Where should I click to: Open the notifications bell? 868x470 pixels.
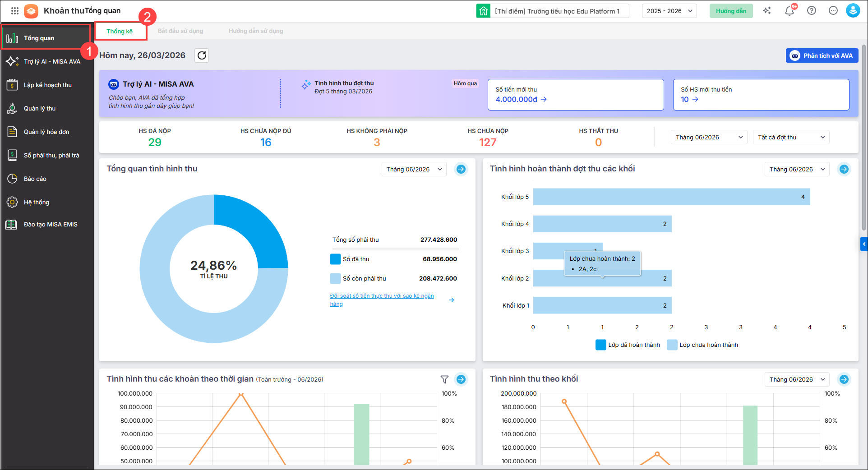click(x=790, y=11)
